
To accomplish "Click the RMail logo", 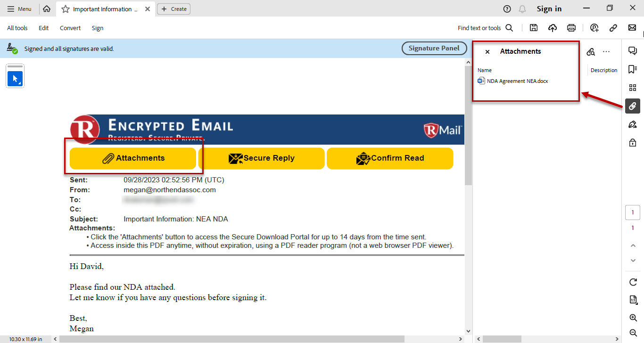I will (442, 130).
